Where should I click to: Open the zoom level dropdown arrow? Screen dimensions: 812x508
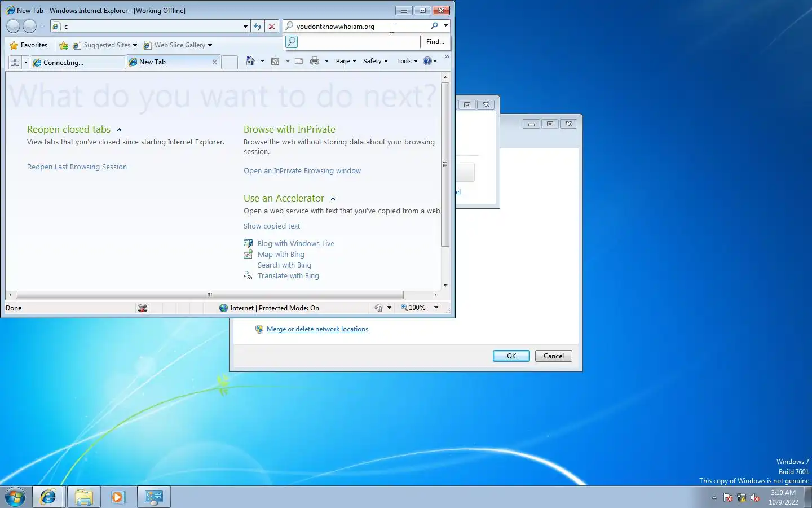pyautogui.click(x=436, y=308)
